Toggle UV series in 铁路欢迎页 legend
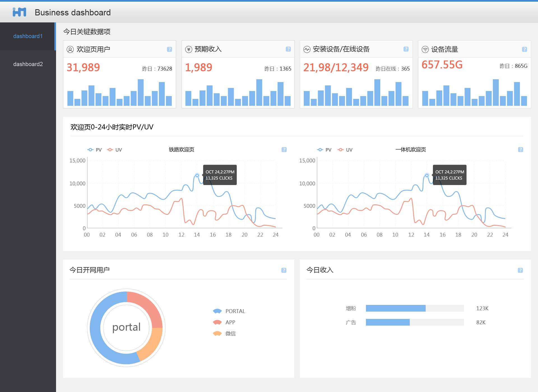538x392 pixels. click(114, 150)
